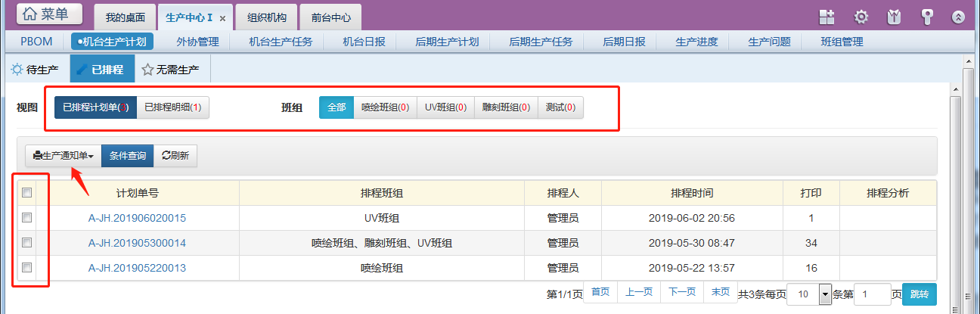The height and width of the screenshot is (314, 980).
Task: Open 外协管理 menu item
Action: tap(197, 42)
